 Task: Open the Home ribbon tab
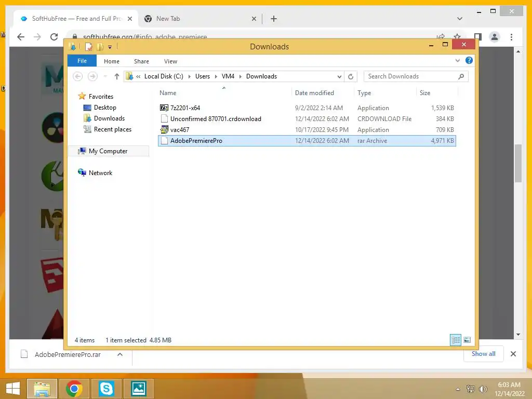click(112, 61)
